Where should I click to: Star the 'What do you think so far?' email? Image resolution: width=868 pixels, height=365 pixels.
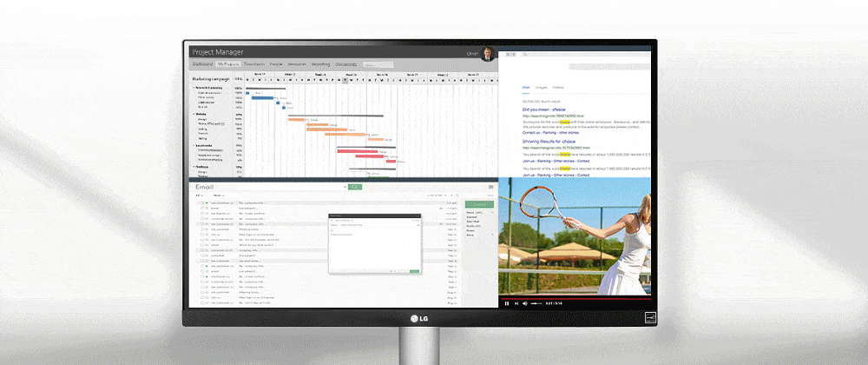point(207,245)
